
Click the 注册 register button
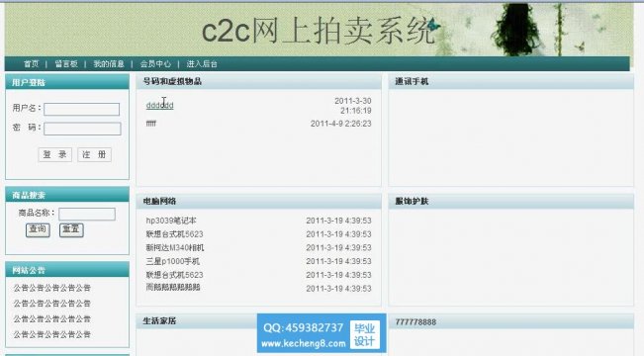(94, 155)
